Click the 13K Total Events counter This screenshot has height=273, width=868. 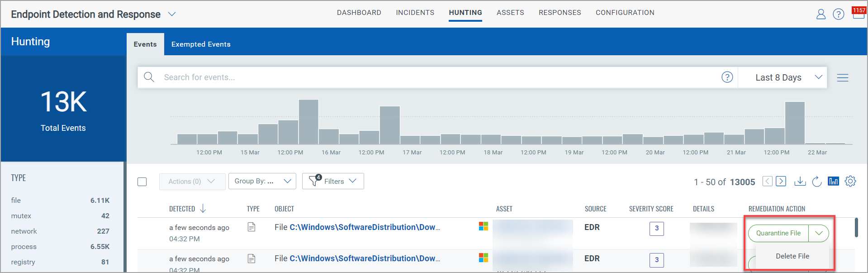(x=63, y=110)
